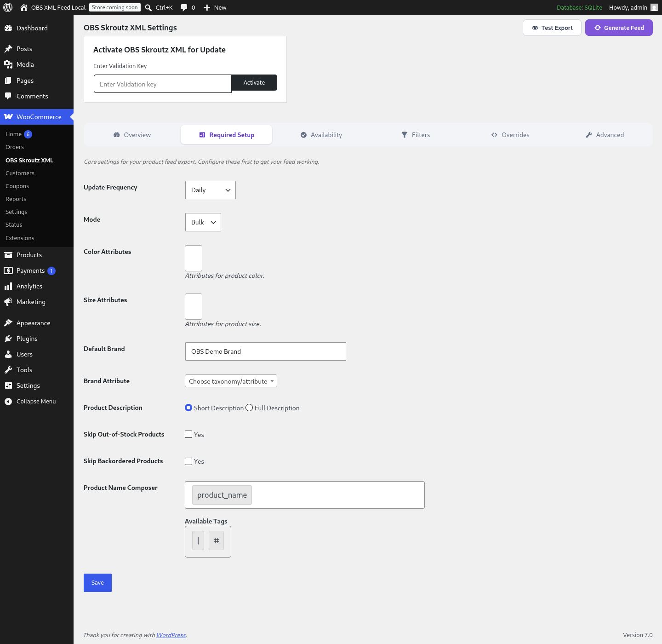Click the Analytics bar chart icon
Image resolution: width=662 pixels, height=644 pixels.
point(8,286)
